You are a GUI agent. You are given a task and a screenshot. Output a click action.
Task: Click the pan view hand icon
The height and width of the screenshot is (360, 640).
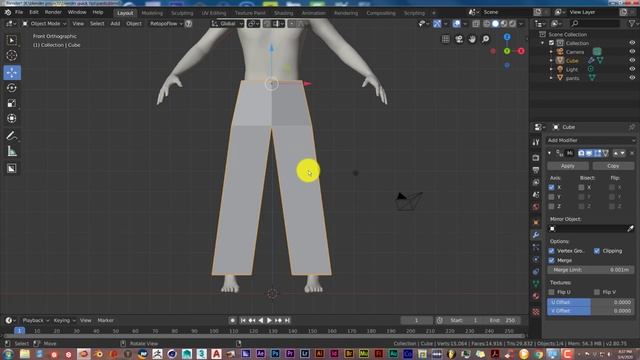click(x=472, y=39)
